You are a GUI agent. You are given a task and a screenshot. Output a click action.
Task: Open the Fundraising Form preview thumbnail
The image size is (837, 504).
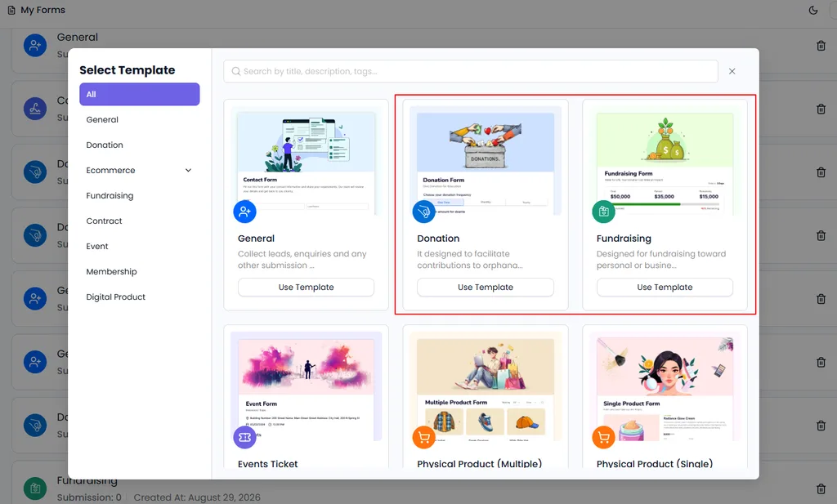pyautogui.click(x=665, y=163)
